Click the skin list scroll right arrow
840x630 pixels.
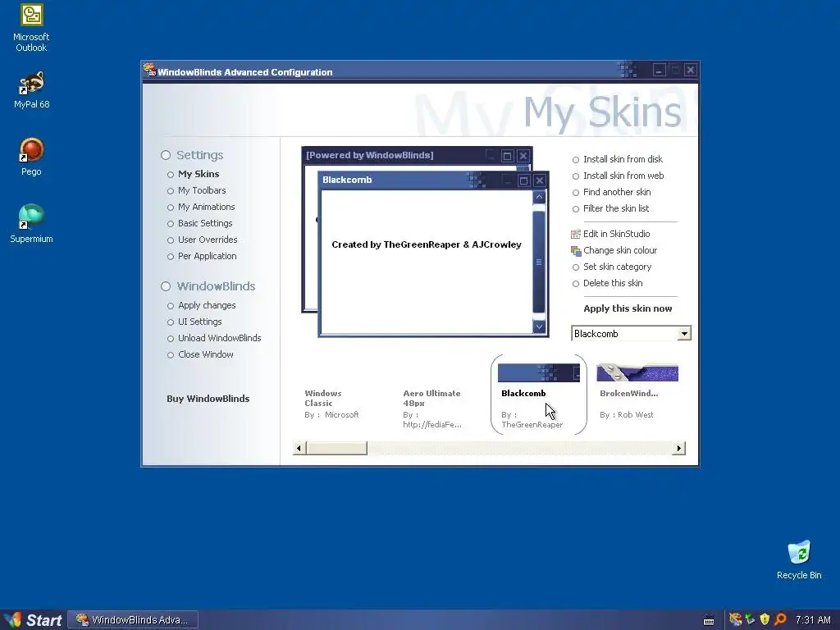[678, 449]
